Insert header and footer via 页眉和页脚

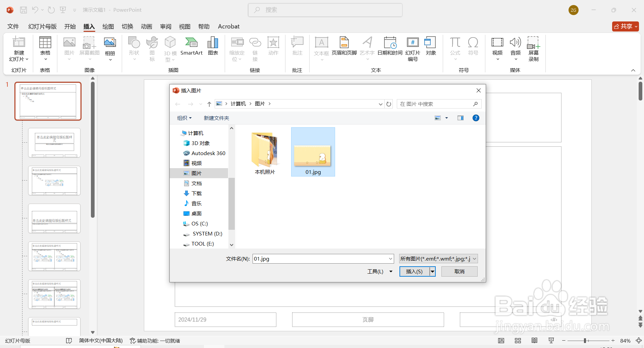coord(344,47)
